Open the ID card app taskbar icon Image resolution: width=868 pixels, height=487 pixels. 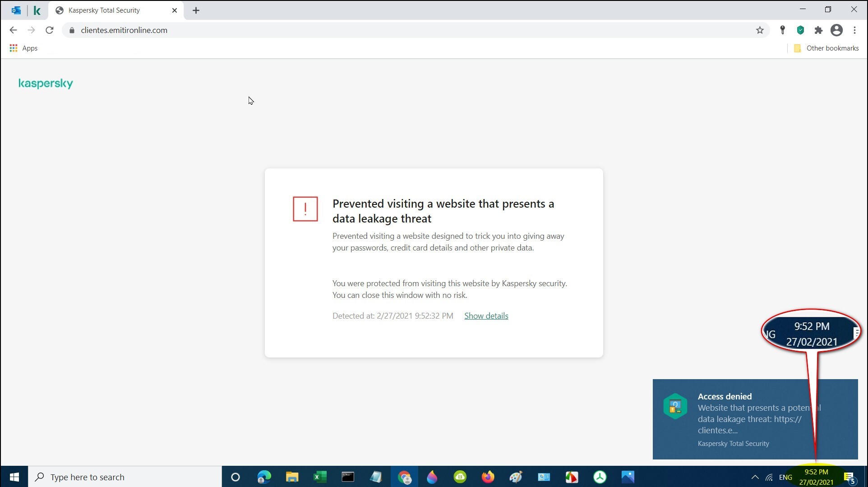pyautogui.click(x=544, y=477)
